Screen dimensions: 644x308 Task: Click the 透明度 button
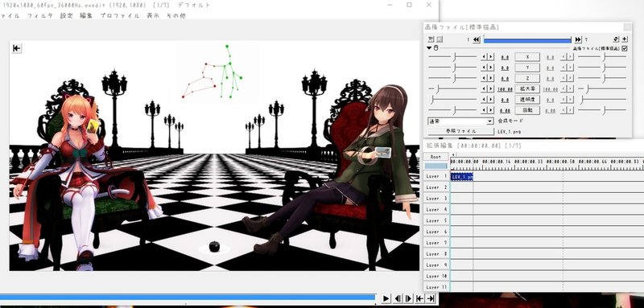coord(527,99)
